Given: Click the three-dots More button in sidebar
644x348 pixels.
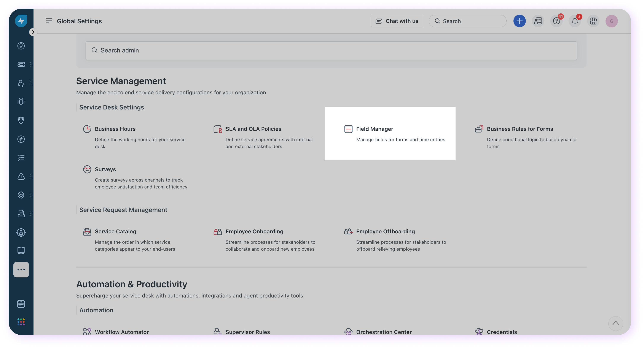Looking at the screenshot, I should [x=21, y=270].
